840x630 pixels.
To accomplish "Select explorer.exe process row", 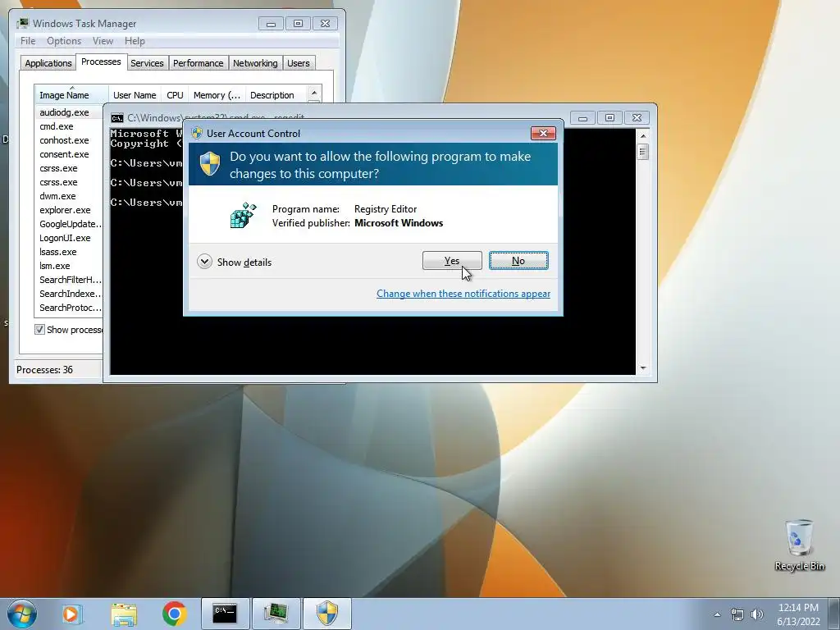I will [69, 210].
